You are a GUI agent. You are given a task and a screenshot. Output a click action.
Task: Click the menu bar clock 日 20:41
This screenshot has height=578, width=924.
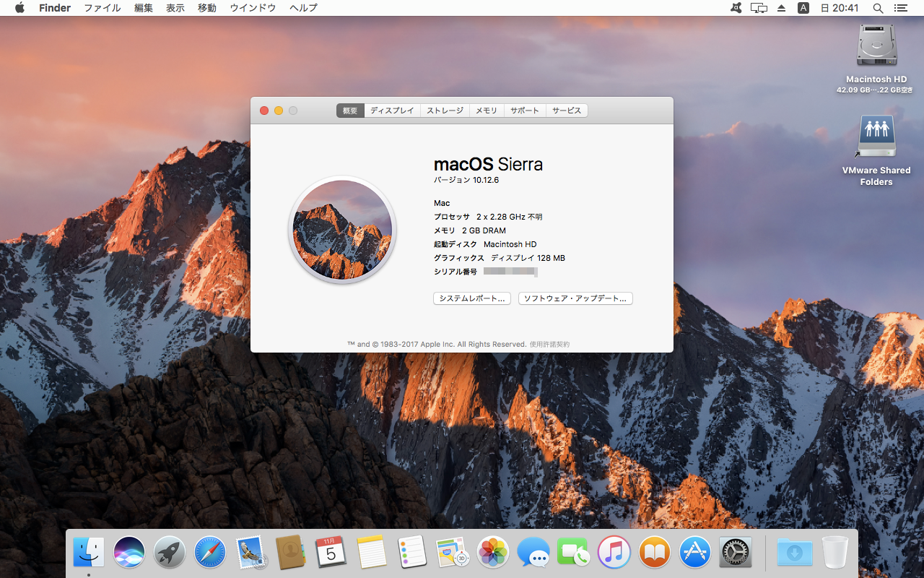click(x=840, y=8)
